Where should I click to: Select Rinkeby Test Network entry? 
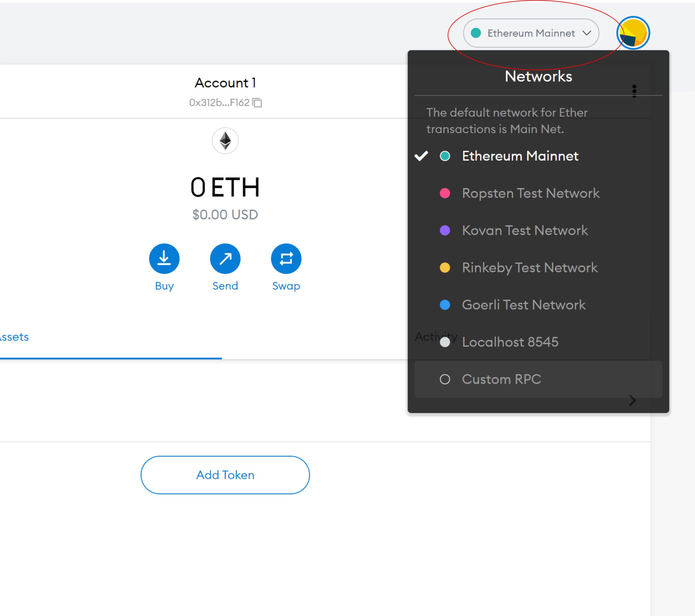point(529,268)
